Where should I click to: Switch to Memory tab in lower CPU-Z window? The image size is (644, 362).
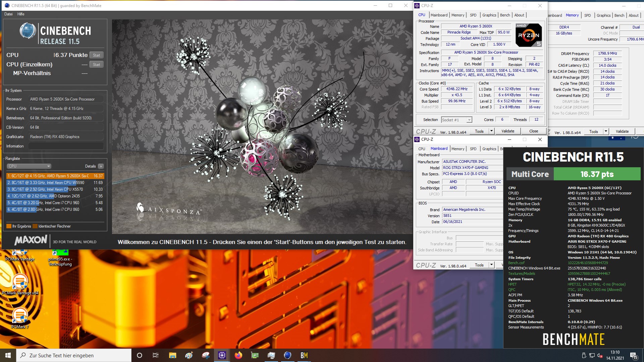pos(458,149)
